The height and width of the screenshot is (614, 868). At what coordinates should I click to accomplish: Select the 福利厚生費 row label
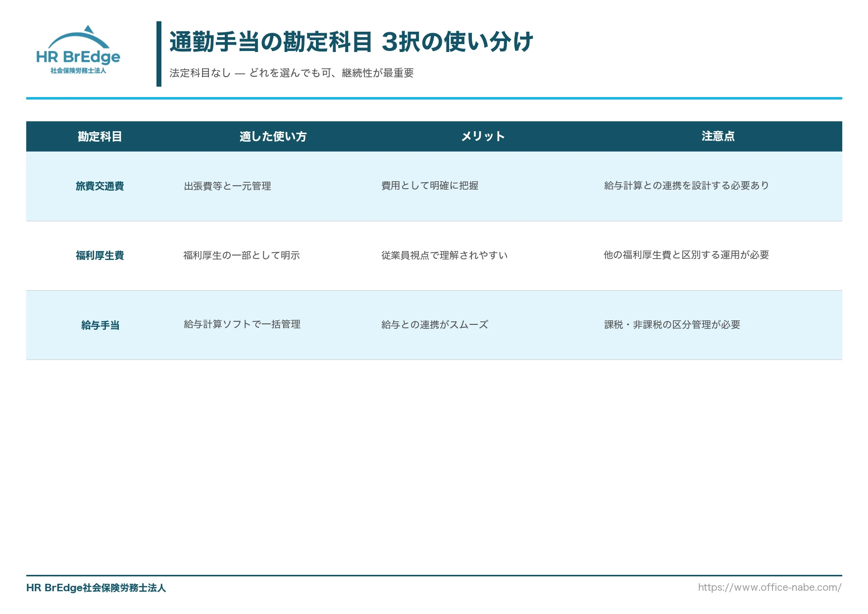[100, 255]
